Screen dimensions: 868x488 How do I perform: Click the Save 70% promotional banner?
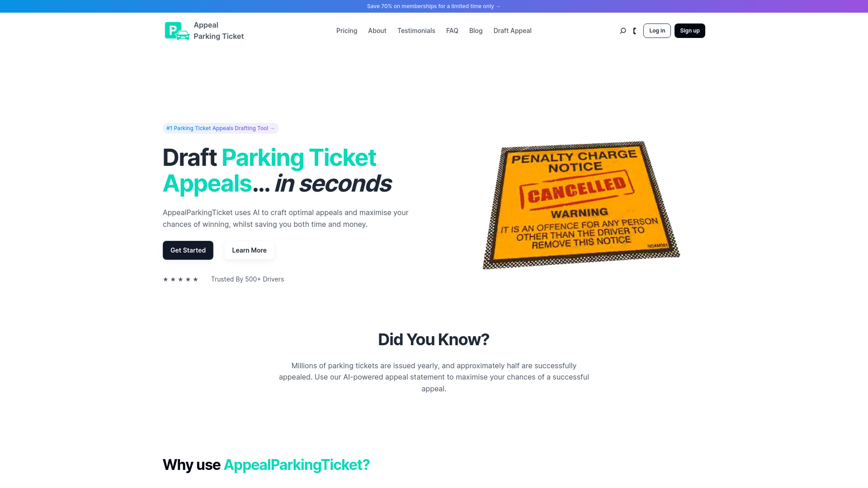[434, 6]
